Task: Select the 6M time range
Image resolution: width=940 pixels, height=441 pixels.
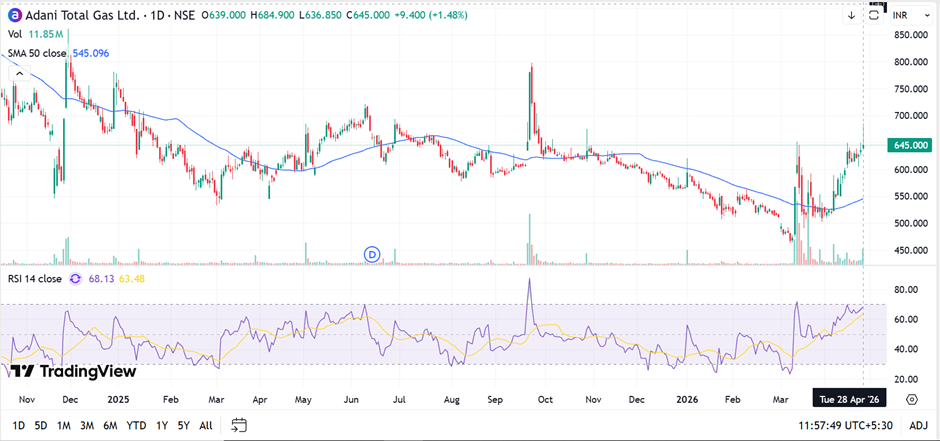Action: 111,425
